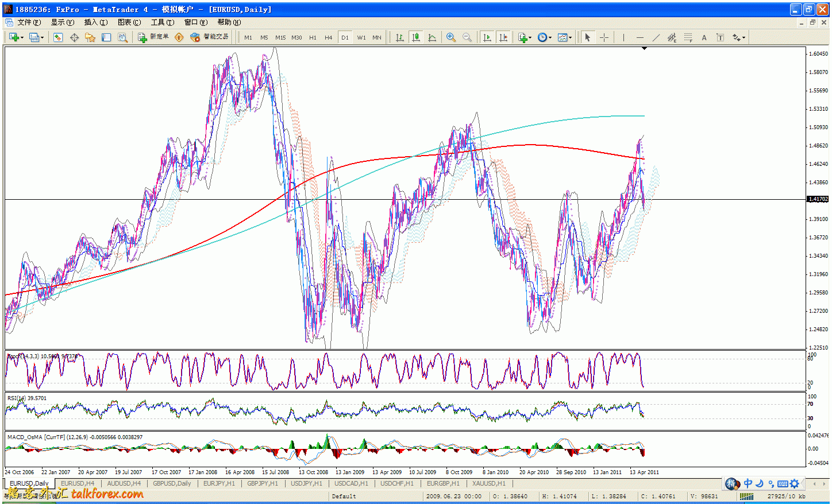Set timeframe to H4

point(329,37)
